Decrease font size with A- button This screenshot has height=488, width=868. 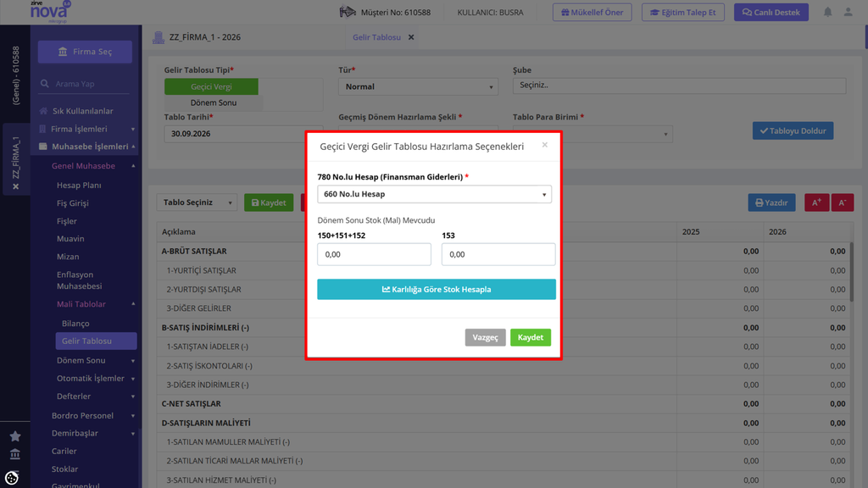tap(842, 202)
